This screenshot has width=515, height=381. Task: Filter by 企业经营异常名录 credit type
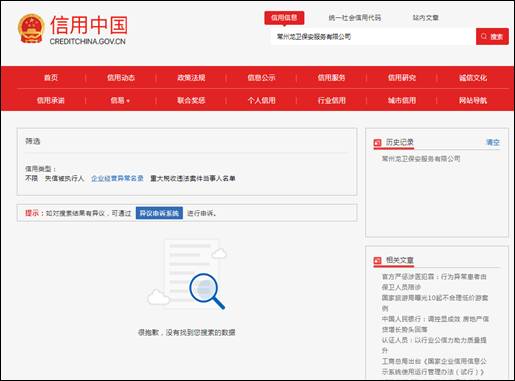(x=117, y=178)
